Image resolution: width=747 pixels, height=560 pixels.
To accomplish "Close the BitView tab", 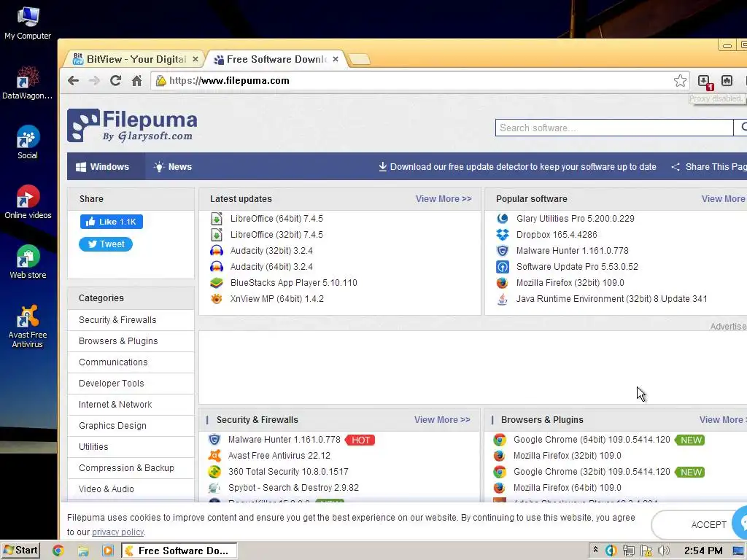I will click(x=196, y=59).
